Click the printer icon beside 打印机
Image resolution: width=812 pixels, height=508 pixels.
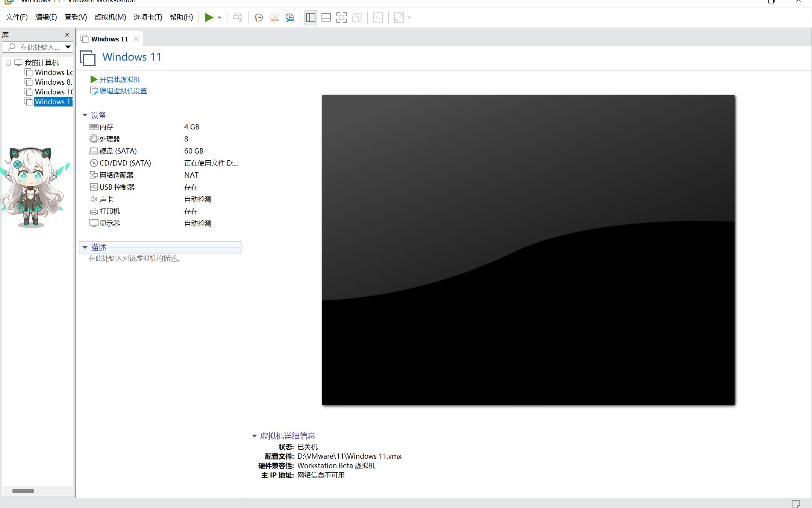pyautogui.click(x=94, y=211)
